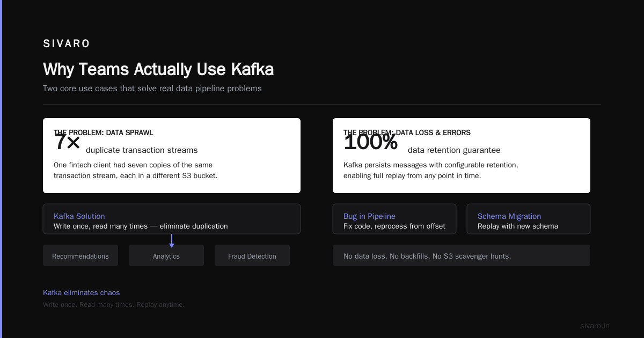This screenshot has height=338, width=644.
Task: Click the subtitle about two core use cases
Action: pyautogui.click(x=152, y=88)
